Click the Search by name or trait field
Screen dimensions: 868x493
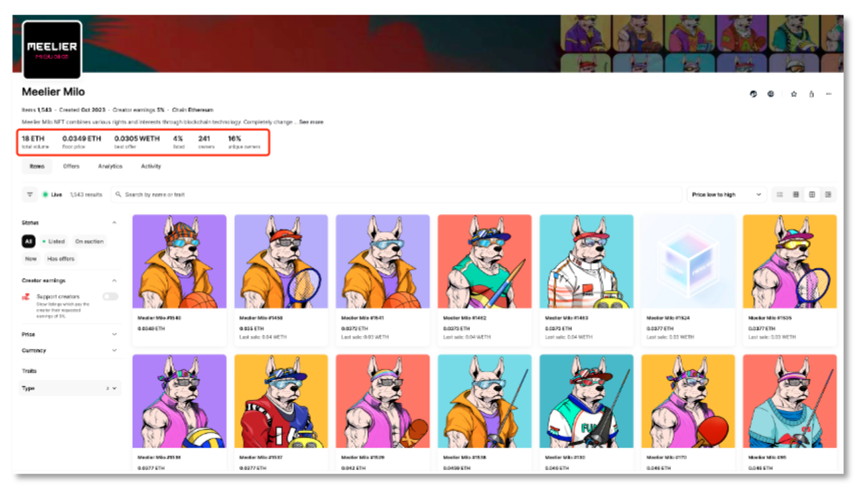[x=396, y=195]
